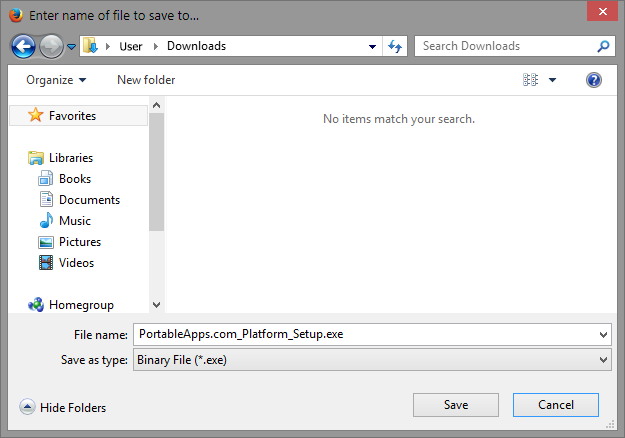Screen dimensions: 625x438
Task: Click the Favorites star icon
Action: tap(35, 115)
